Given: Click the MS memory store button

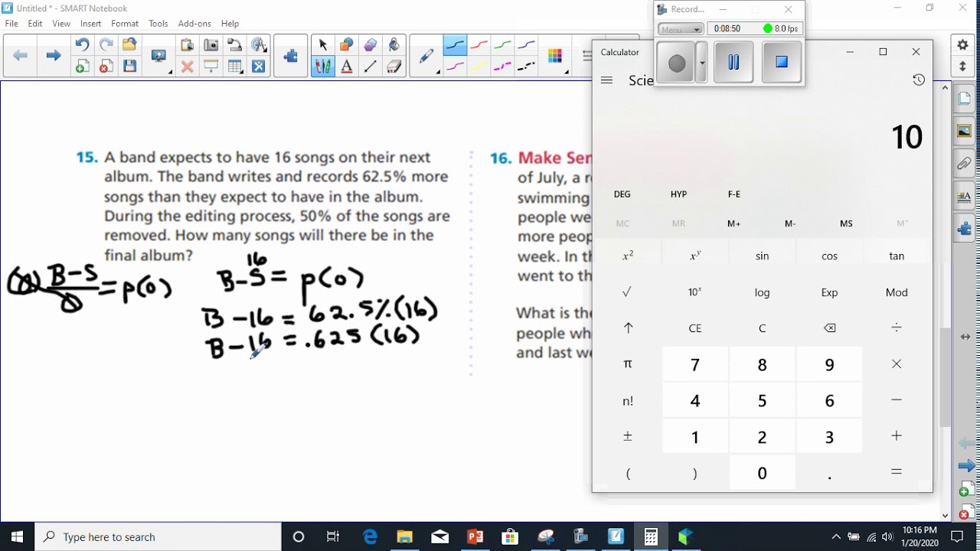Looking at the screenshot, I should (846, 223).
